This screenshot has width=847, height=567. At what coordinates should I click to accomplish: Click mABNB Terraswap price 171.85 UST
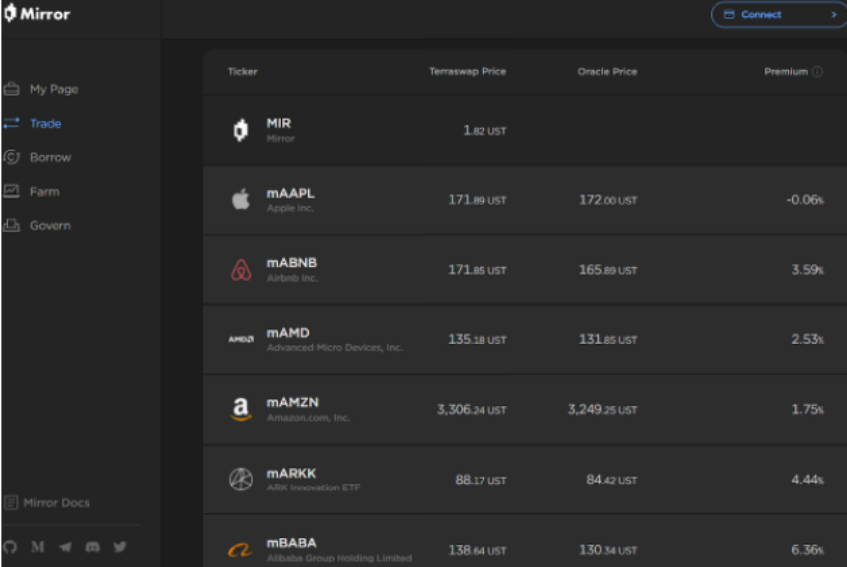478,270
